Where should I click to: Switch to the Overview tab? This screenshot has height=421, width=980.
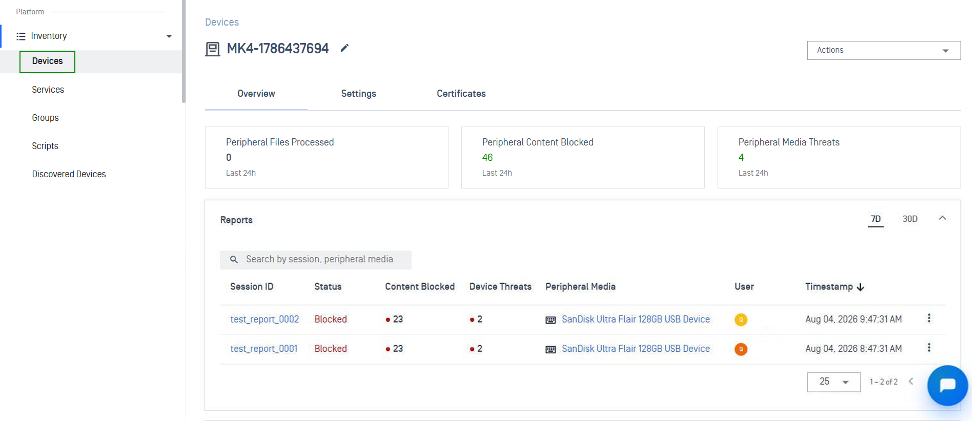(x=256, y=94)
